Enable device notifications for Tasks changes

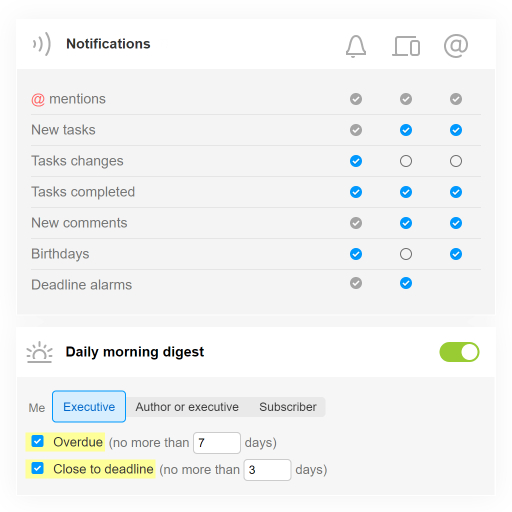[x=406, y=161]
